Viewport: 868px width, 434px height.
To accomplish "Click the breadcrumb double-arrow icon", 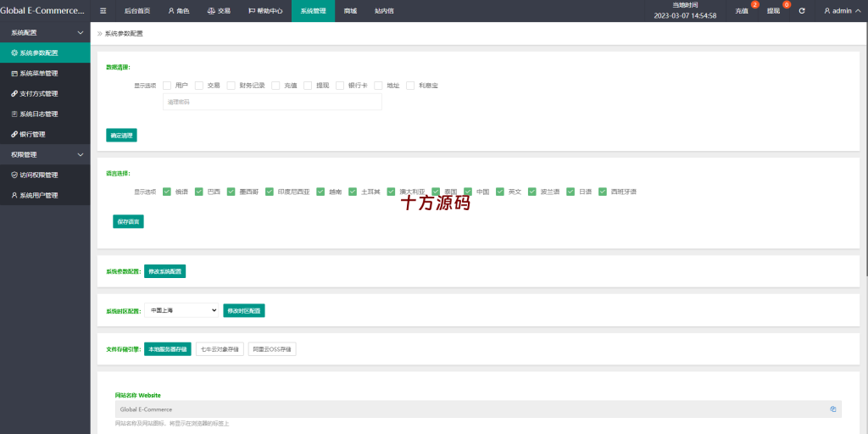I will pyautogui.click(x=100, y=34).
